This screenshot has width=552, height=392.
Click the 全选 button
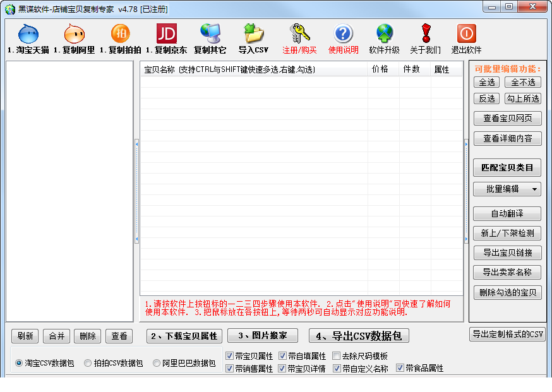coord(486,82)
